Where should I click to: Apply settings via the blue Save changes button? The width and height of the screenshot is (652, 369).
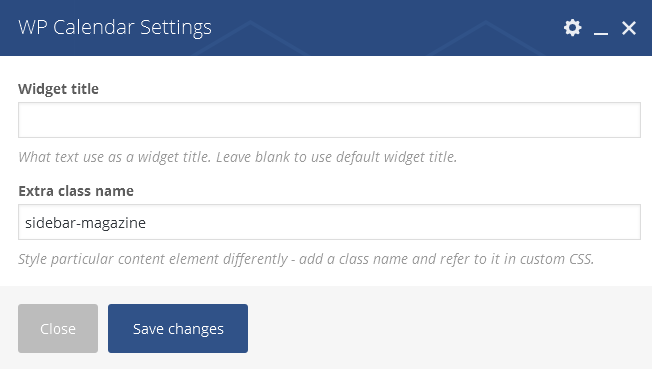point(178,329)
